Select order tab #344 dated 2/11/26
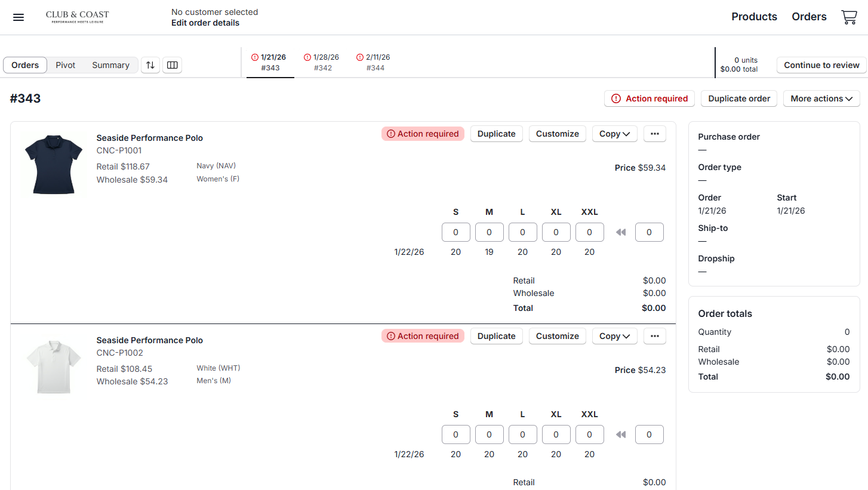868x490 pixels. [x=374, y=63]
